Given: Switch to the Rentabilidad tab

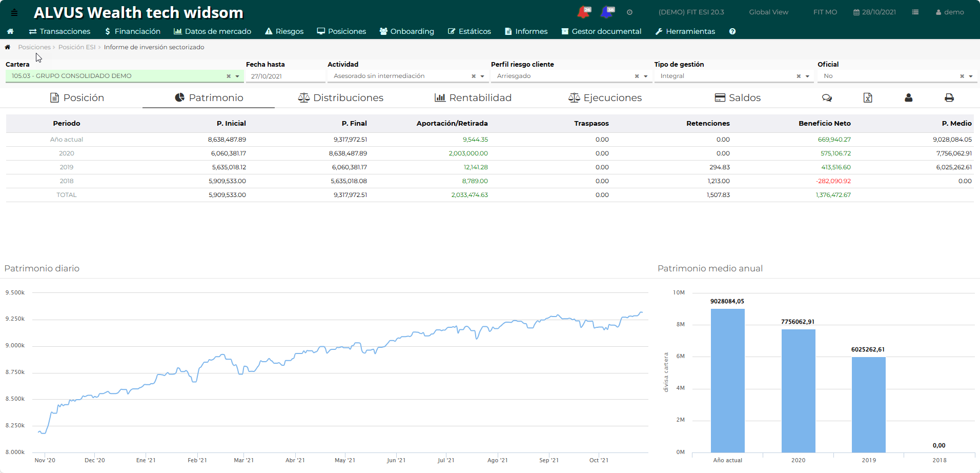Looking at the screenshot, I should (473, 97).
